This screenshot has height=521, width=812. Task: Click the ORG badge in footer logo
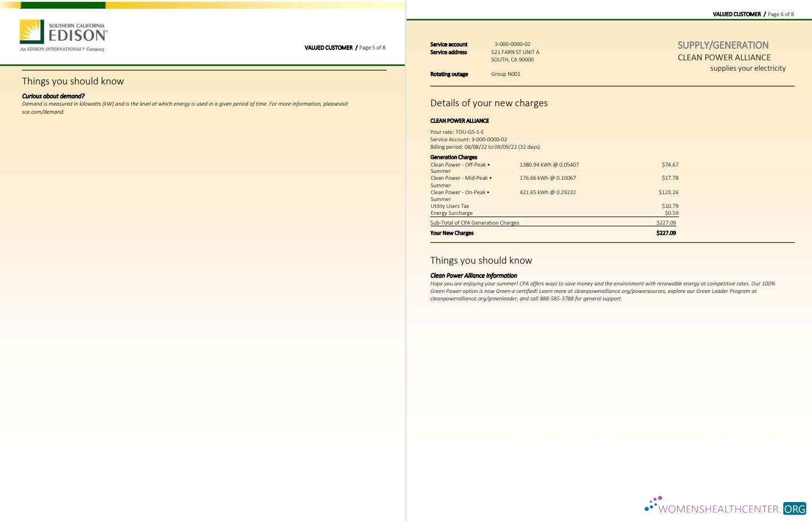point(794,509)
